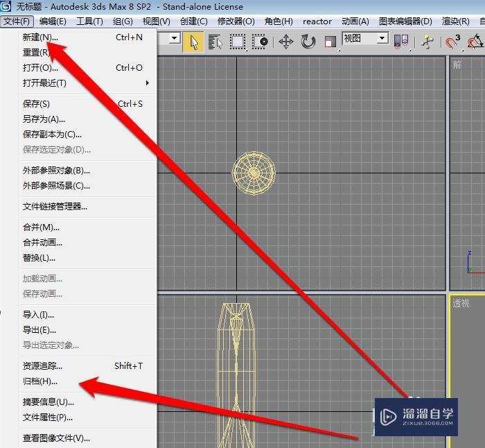Viewport: 485px width, 448px height.
Task: Activate Select and Move tool
Action: [286, 42]
